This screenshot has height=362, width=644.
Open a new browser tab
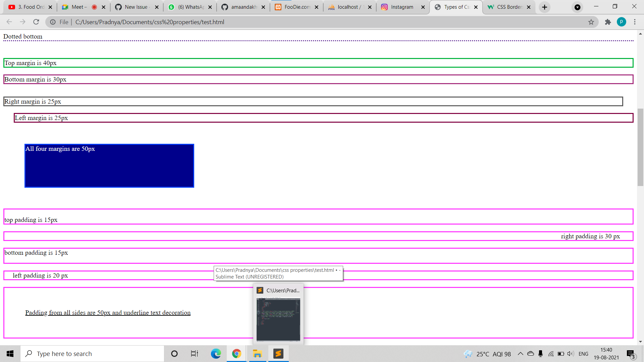(x=544, y=7)
